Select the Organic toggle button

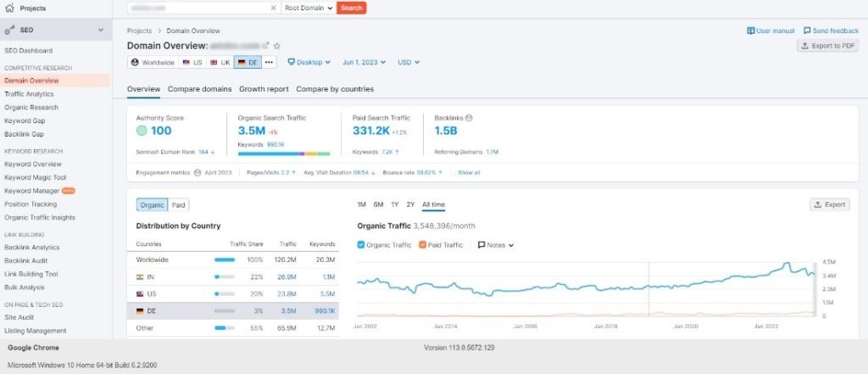(x=153, y=205)
